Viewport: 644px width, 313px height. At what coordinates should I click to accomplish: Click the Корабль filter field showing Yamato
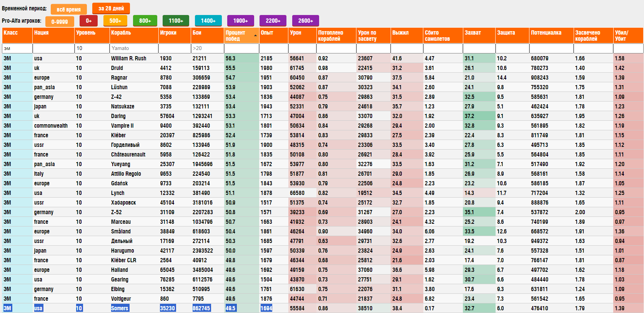(134, 48)
